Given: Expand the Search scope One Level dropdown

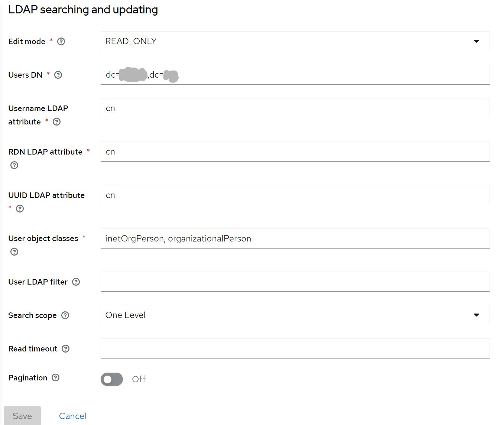Looking at the screenshot, I should pos(295,315).
